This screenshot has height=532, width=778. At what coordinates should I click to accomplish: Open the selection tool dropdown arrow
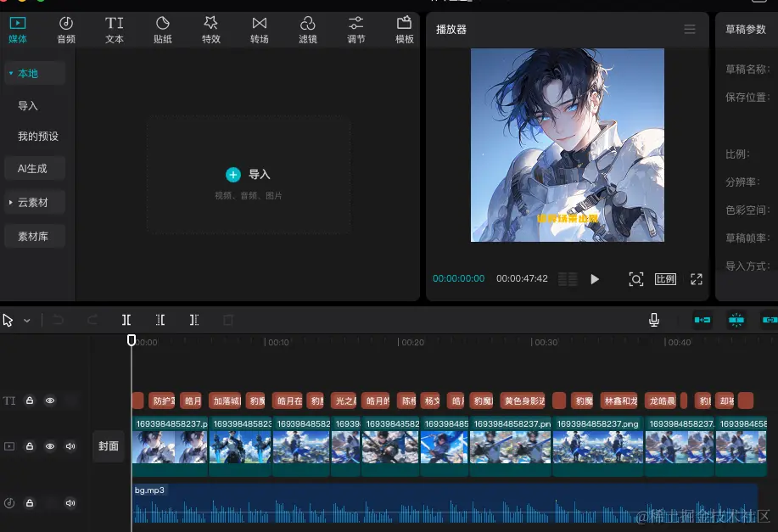[27, 321]
